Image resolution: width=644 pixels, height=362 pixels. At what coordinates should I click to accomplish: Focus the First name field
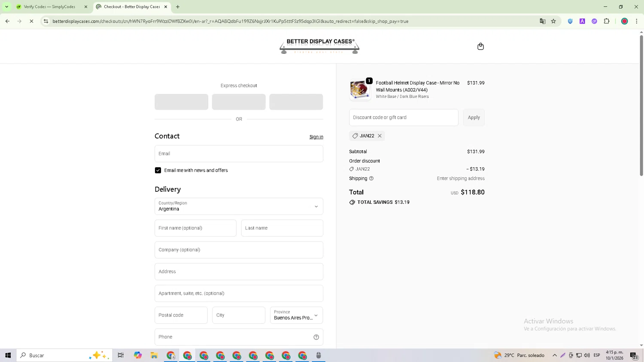[x=195, y=228]
